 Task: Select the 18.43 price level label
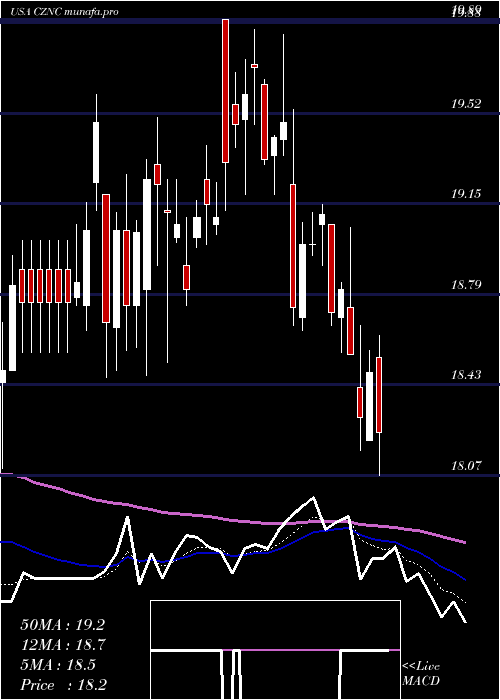coord(466,375)
